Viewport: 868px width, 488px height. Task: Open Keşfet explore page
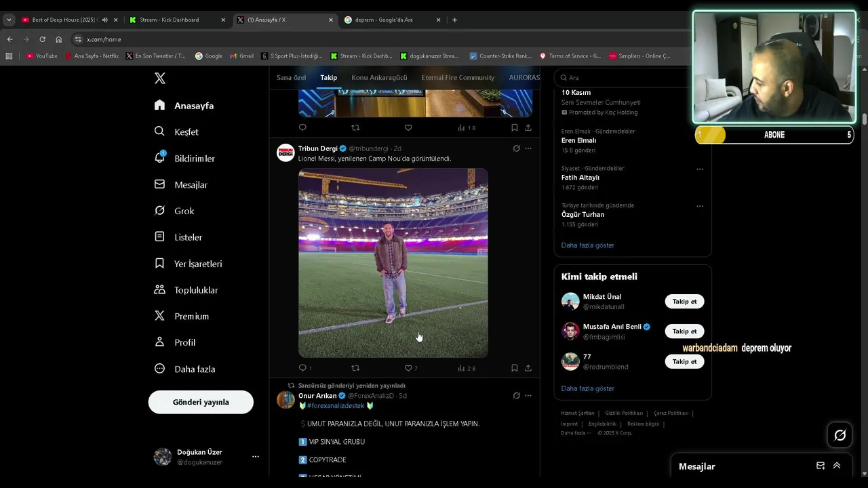176,132
